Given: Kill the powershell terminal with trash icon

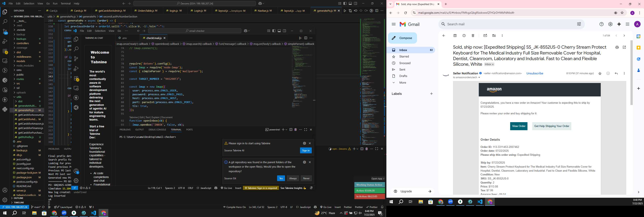Looking at the screenshot, I should (x=295, y=130).
